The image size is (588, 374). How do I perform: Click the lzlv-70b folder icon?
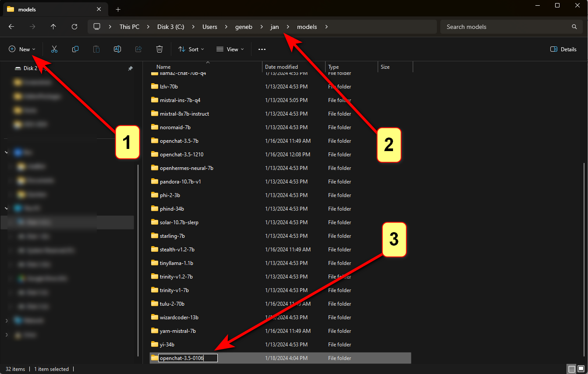[x=154, y=87]
